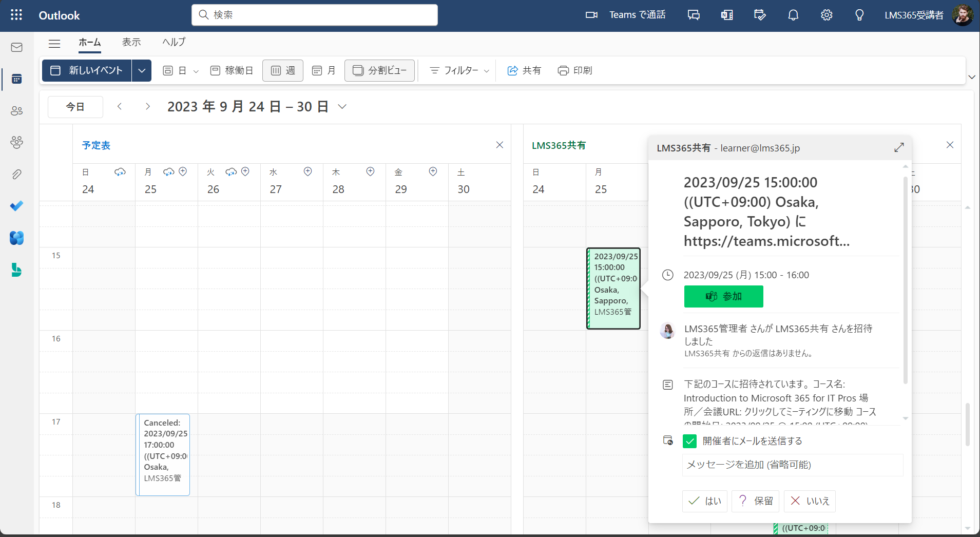This screenshot has width=980, height=537.
Task: Switch to 週 week view
Action: 283,70
